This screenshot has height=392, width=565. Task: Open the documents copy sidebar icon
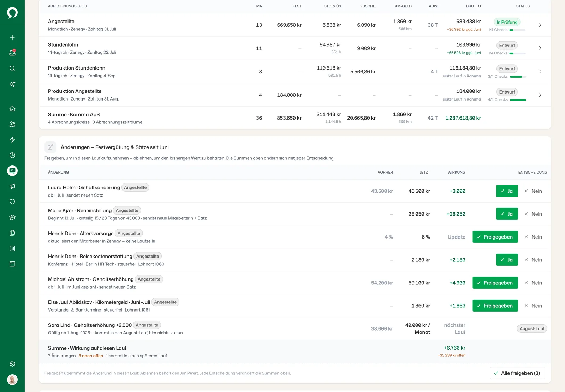[12, 233]
